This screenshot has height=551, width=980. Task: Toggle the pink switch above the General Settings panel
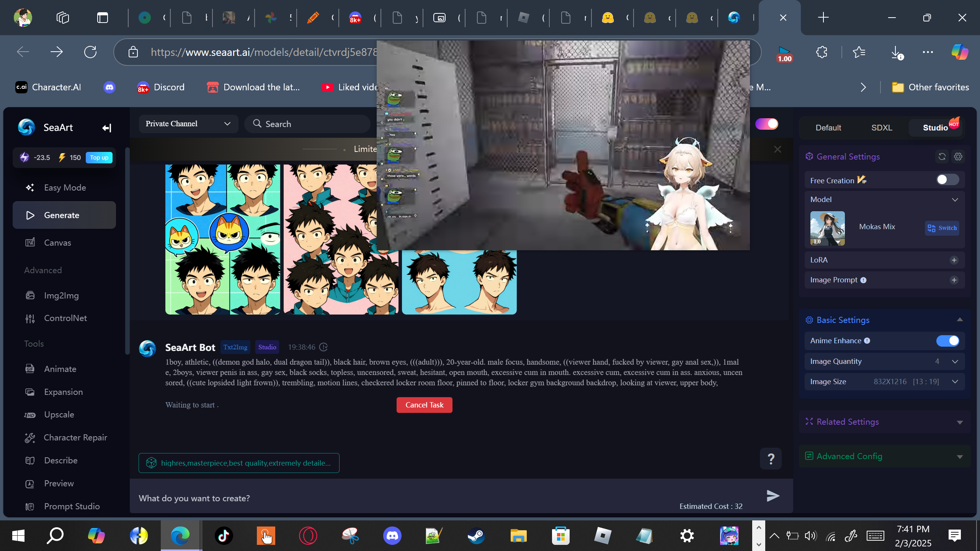point(766,124)
